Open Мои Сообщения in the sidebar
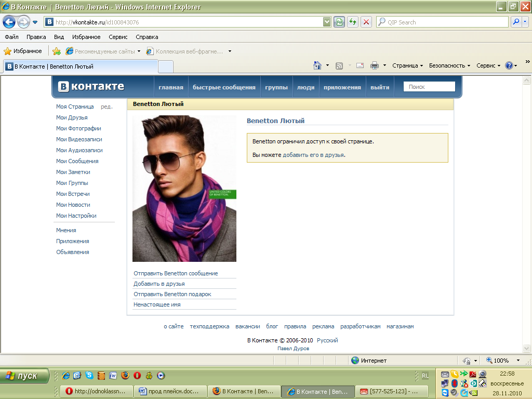The width and height of the screenshot is (532, 399). [x=77, y=161]
